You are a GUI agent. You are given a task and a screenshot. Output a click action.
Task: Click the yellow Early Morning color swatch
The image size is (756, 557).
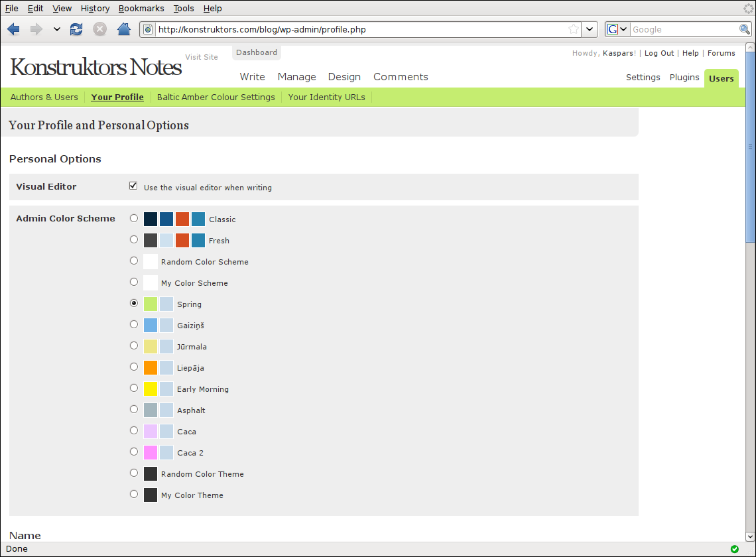click(151, 389)
